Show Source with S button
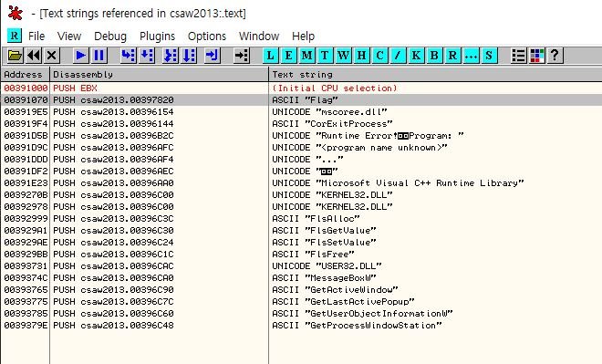 point(489,56)
